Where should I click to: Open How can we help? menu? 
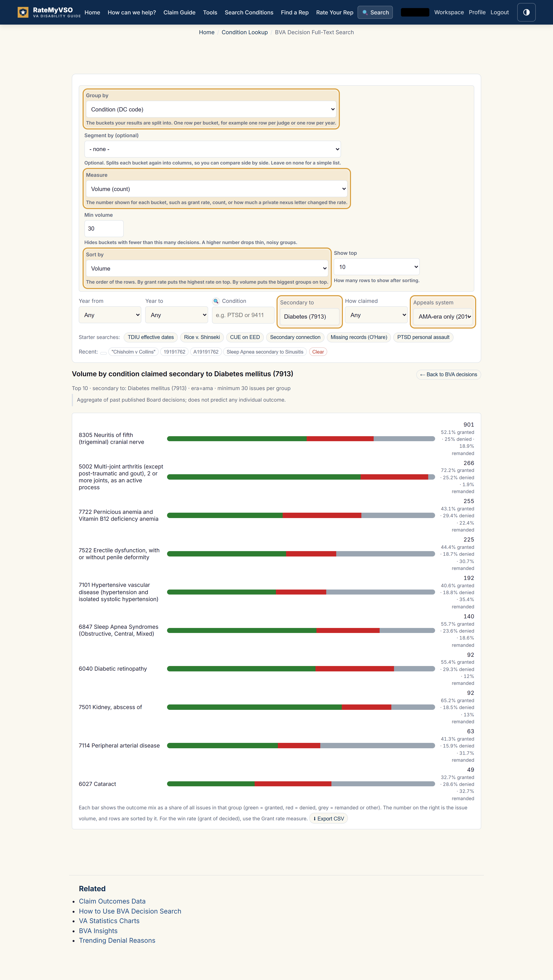(132, 12)
